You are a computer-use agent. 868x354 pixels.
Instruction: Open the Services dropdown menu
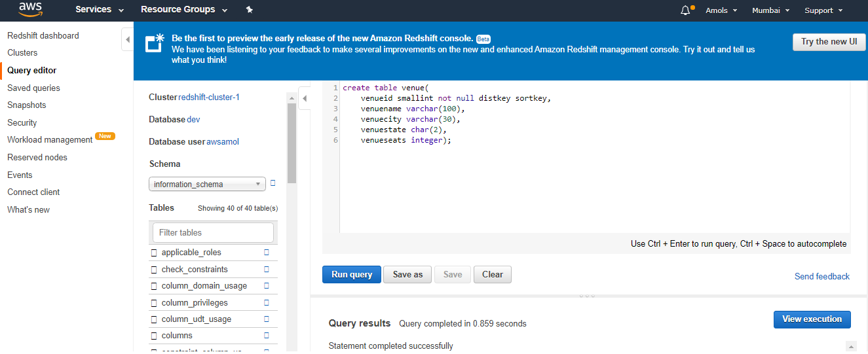pyautogui.click(x=100, y=10)
